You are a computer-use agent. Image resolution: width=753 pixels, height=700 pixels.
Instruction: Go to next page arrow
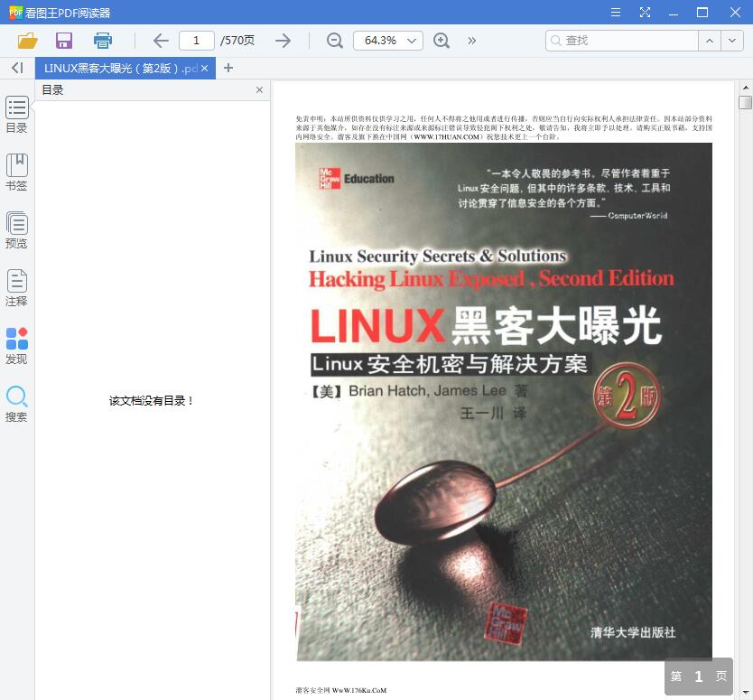[x=283, y=41]
